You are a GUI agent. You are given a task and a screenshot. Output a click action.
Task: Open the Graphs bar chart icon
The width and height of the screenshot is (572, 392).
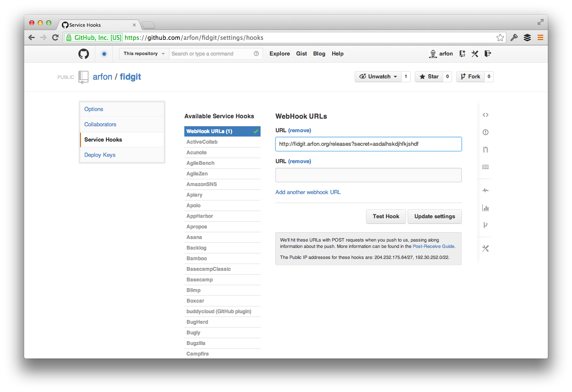(x=486, y=208)
